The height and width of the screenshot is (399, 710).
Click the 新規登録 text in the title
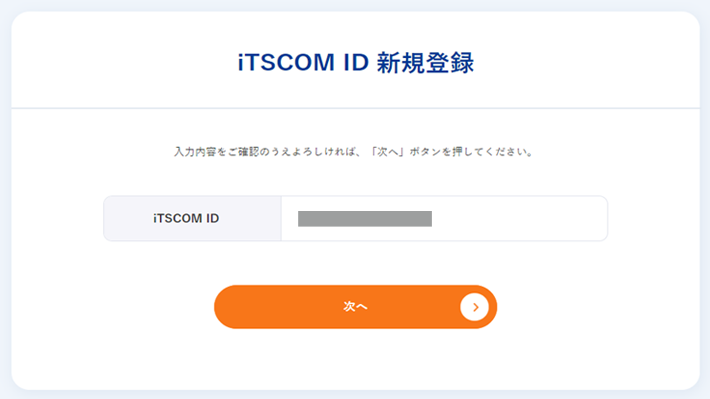point(426,62)
